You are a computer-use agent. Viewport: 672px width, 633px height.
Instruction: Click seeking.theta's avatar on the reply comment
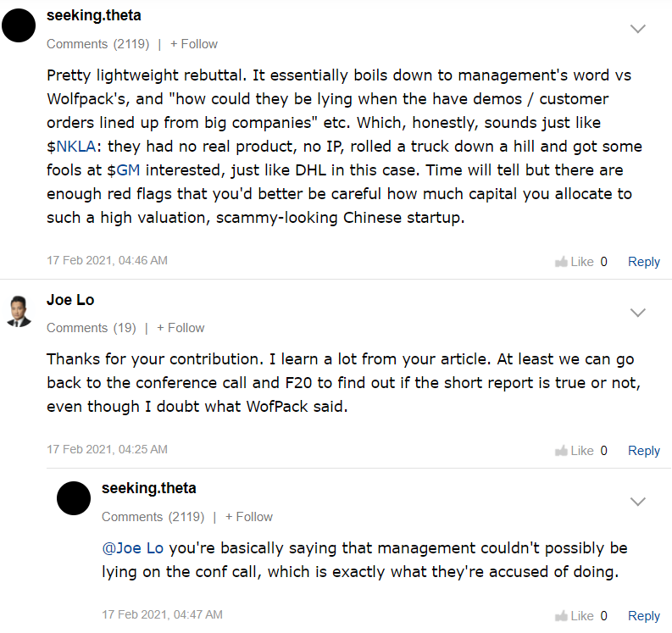74,498
